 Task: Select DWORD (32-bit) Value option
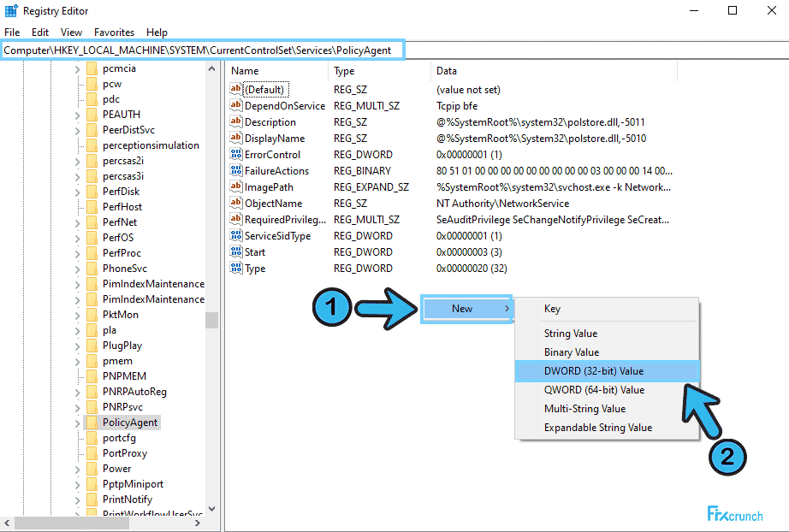(x=607, y=371)
